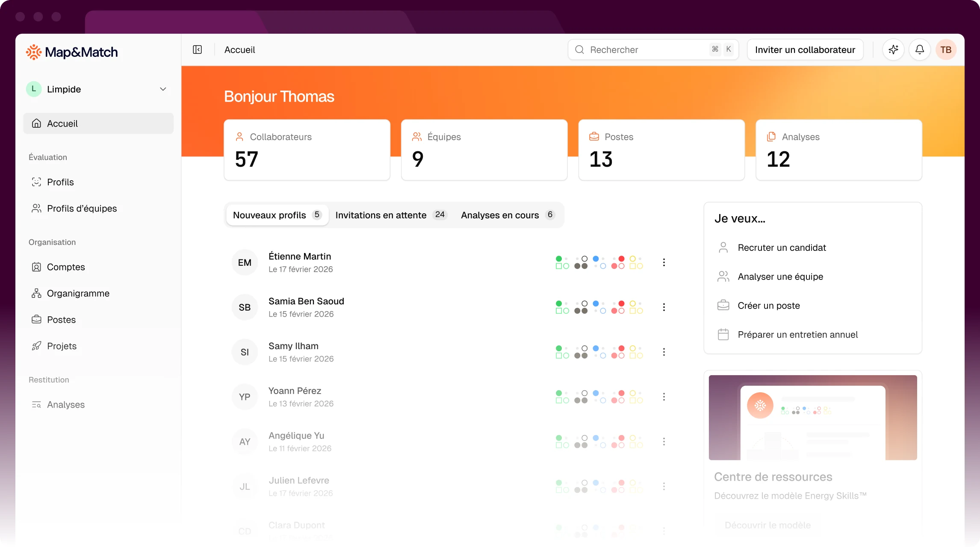Image resolution: width=980 pixels, height=547 pixels.
Task: Open options menu for Étienne Martin
Action: pyautogui.click(x=664, y=262)
